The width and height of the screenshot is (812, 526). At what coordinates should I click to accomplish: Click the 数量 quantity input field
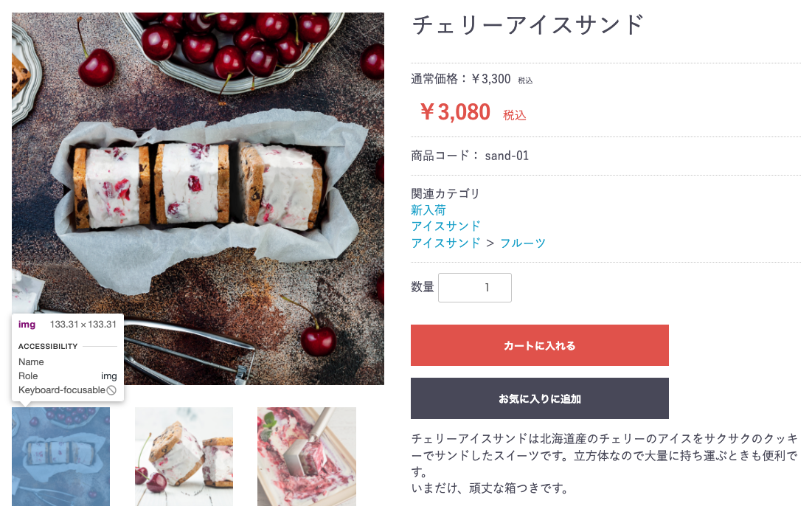[474, 288]
